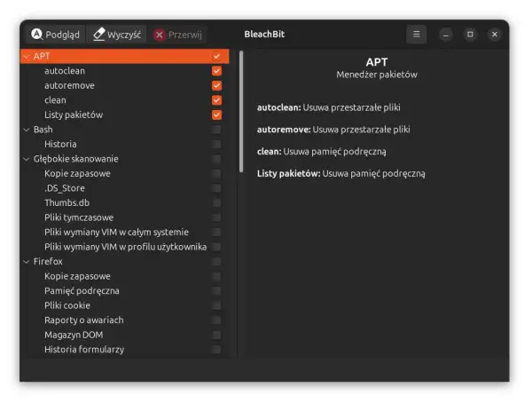Select the Historia formularzy row
Viewport: 532px width, 403px height.
pyautogui.click(x=125, y=350)
